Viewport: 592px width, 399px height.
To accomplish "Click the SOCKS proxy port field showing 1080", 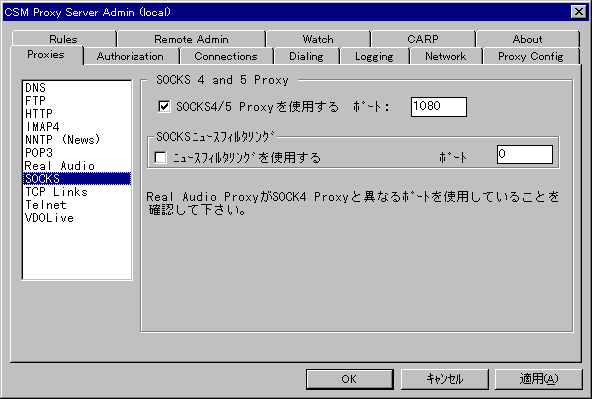I will pos(439,107).
